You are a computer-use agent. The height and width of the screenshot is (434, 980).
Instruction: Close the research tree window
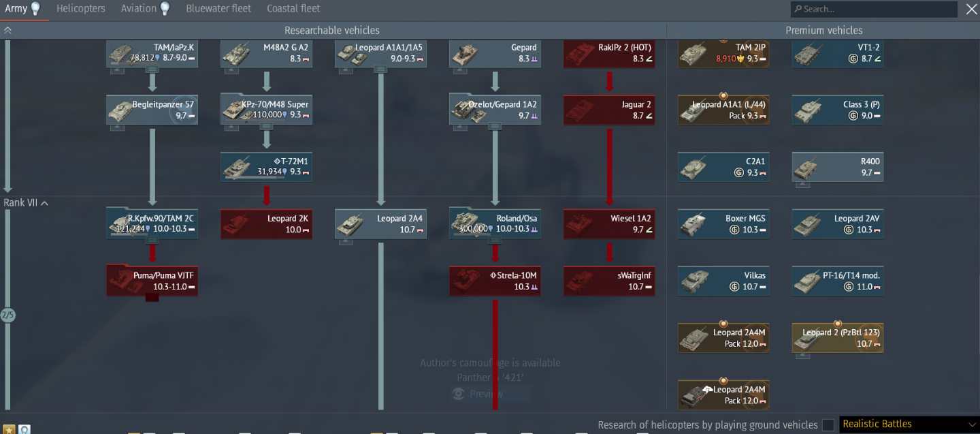coord(971,9)
